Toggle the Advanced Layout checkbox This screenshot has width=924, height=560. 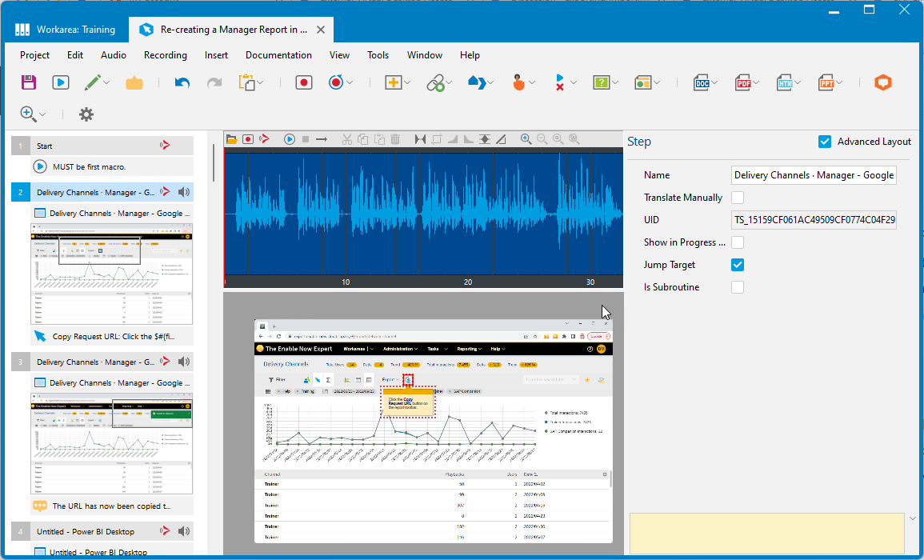[825, 142]
